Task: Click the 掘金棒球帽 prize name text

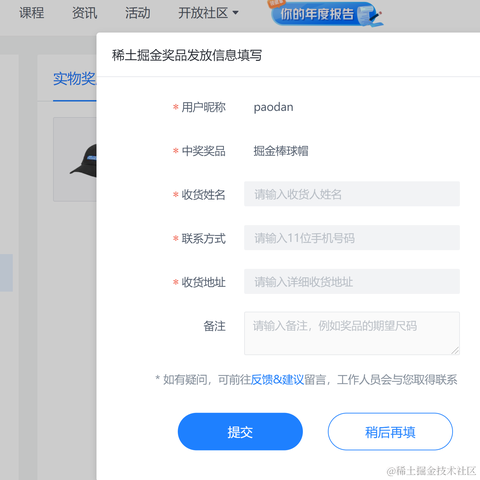Action: tap(281, 151)
